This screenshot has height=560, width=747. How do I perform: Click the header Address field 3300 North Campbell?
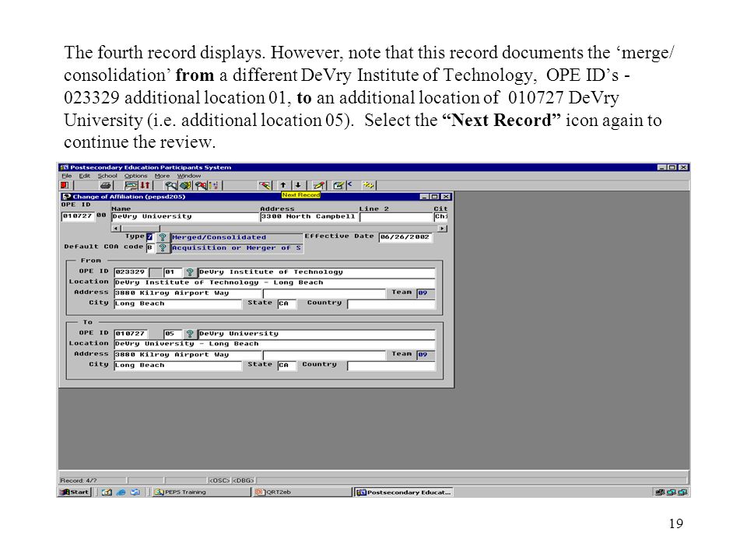tap(308, 217)
